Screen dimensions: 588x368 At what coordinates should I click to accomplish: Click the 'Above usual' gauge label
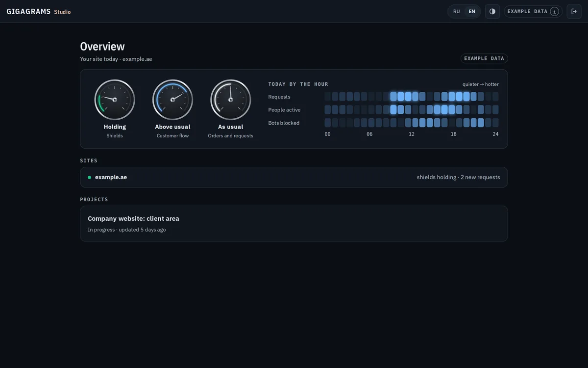pos(172,127)
